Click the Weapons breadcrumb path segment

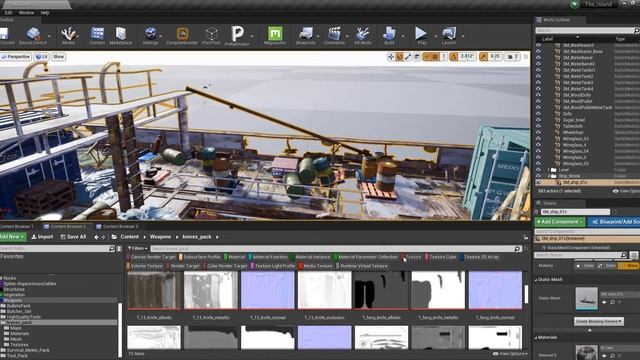(160, 237)
